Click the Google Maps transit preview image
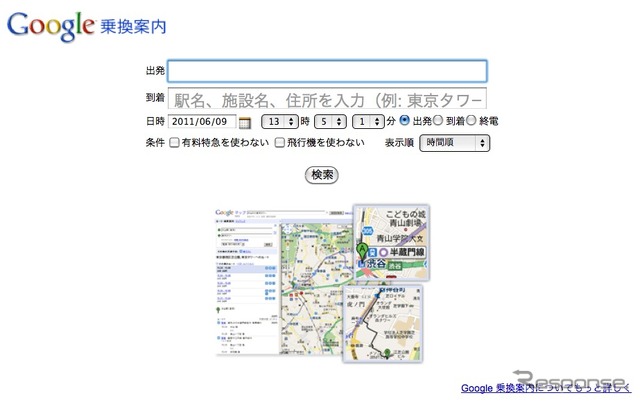Screen dimensions: 640x402 click(322, 282)
